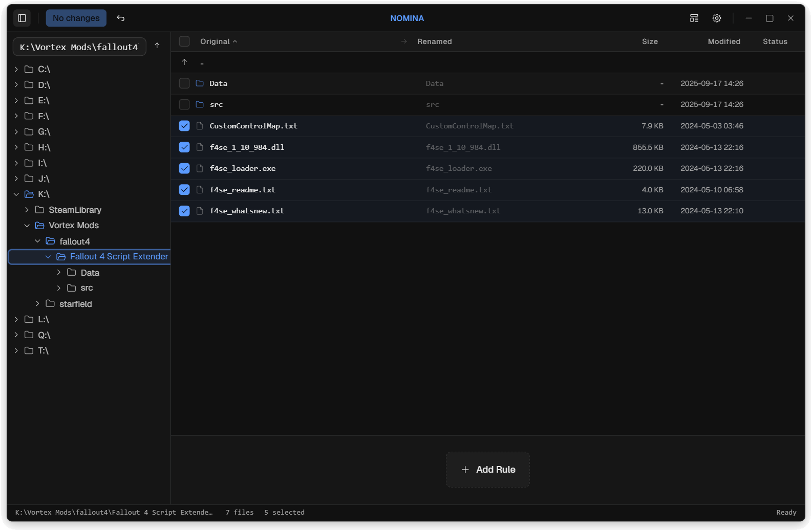Click the f4se_loader.exe file icon
The width and height of the screenshot is (812, 531).
(200, 168)
